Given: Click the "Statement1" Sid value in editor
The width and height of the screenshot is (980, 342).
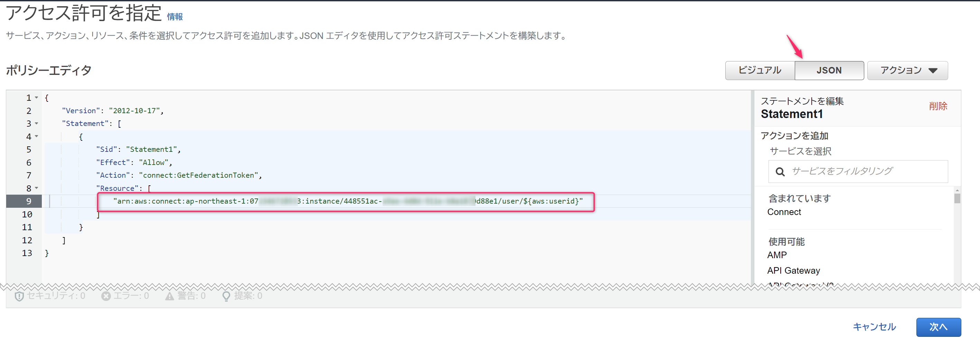Looking at the screenshot, I should coord(151,149).
